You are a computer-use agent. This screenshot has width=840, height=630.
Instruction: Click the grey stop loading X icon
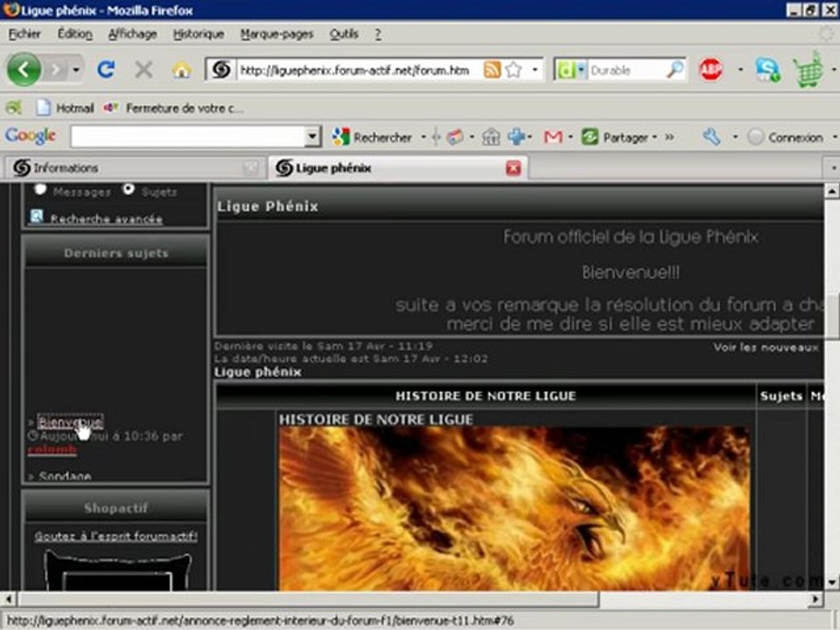tap(143, 70)
